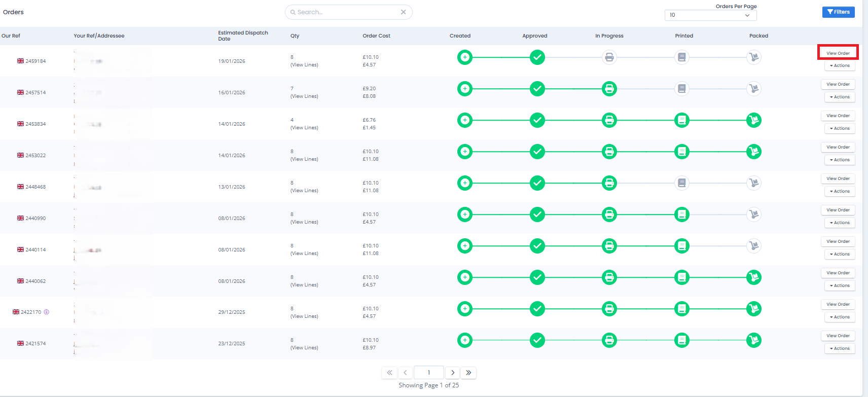Click the Packed trolley icon for order 2440990
This screenshot has height=397, width=868.
coord(753,214)
